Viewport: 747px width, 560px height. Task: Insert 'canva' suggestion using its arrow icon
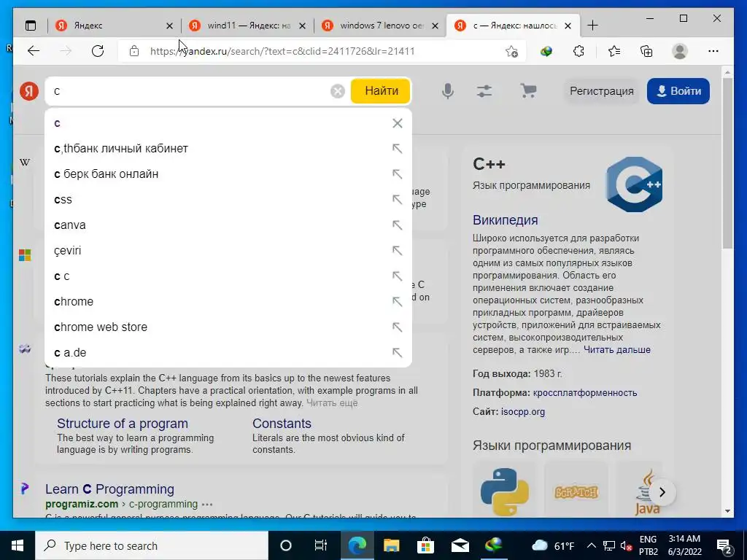point(398,225)
